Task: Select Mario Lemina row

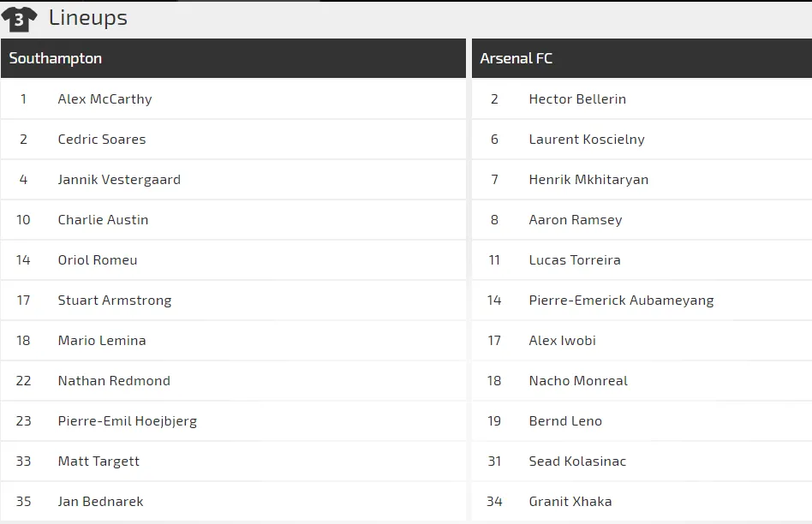Action: point(233,340)
